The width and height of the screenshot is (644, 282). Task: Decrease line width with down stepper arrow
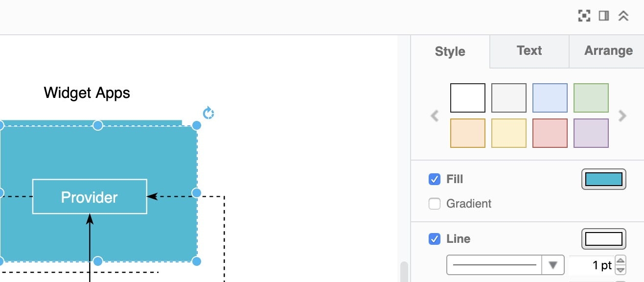point(620,269)
